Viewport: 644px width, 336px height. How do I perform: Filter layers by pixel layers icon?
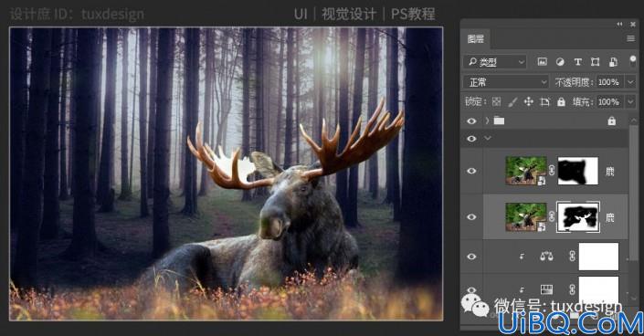(x=542, y=61)
